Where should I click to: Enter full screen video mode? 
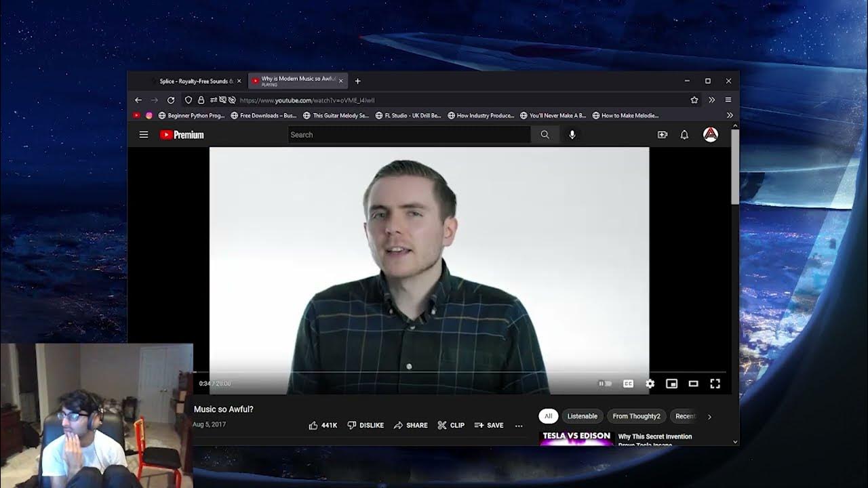pyautogui.click(x=715, y=384)
